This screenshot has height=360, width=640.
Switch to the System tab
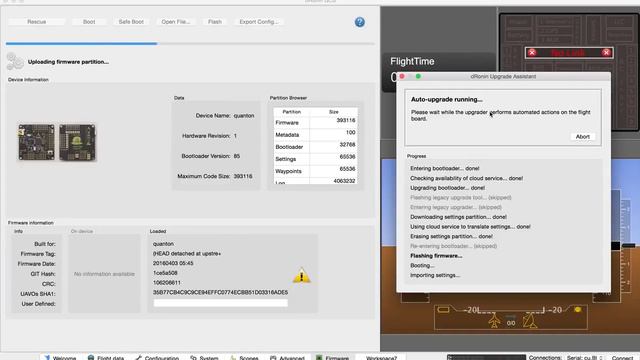coord(204,358)
